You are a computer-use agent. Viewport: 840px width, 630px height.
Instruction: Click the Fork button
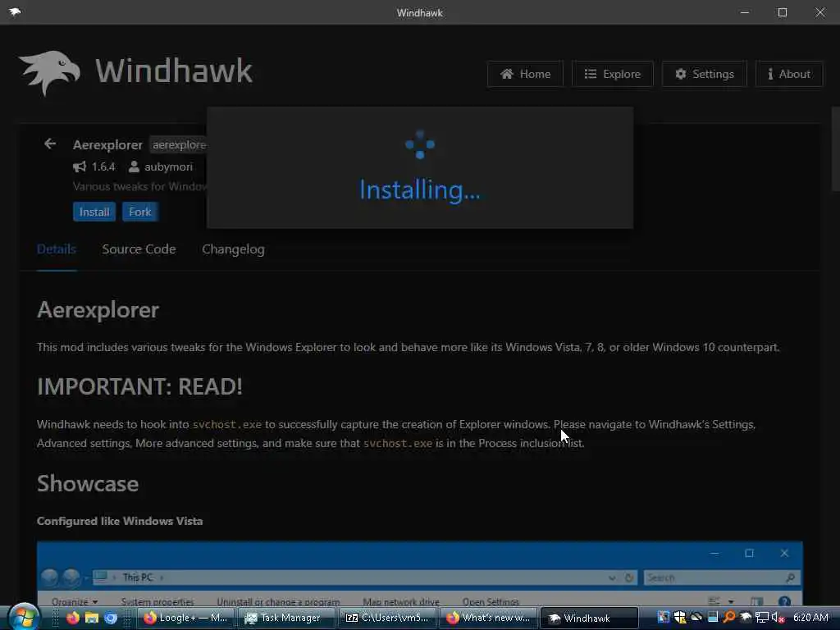coord(139,212)
